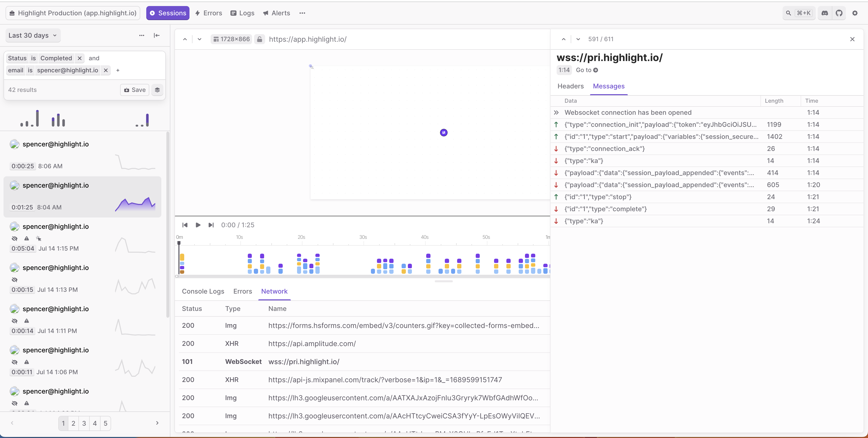The width and height of the screenshot is (868, 438).
Task: Click the play session playback button
Action: pyautogui.click(x=198, y=225)
